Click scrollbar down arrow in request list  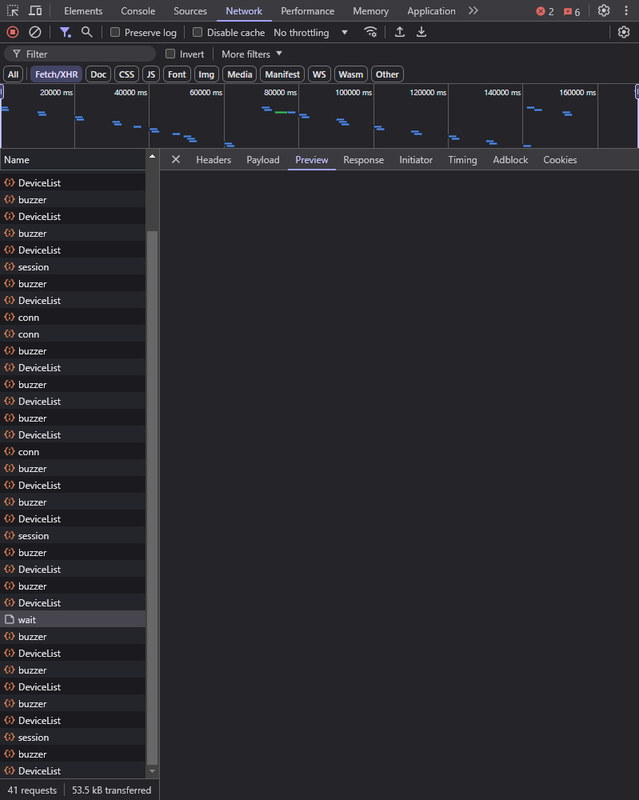click(x=152, y=771)
